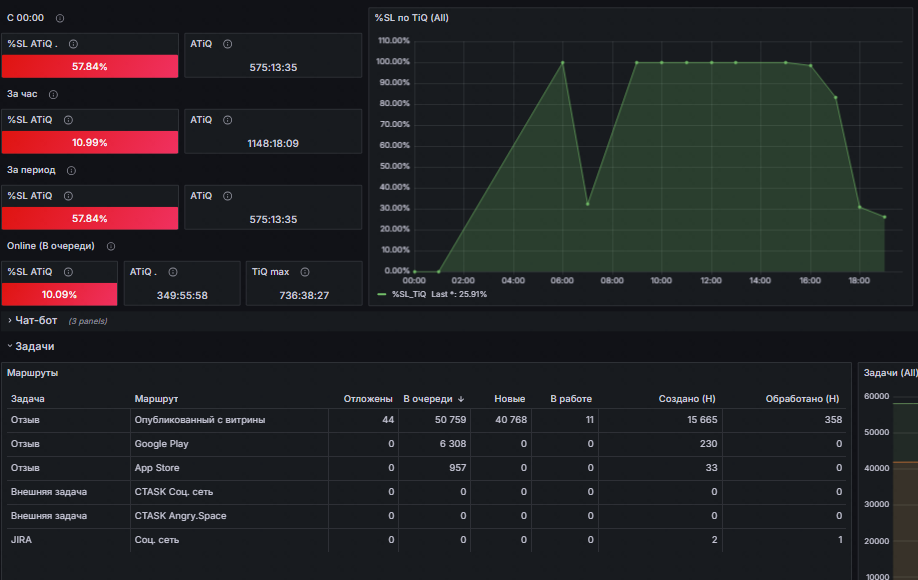Click info icon next to Online (В очереди)

pos(111,246)
